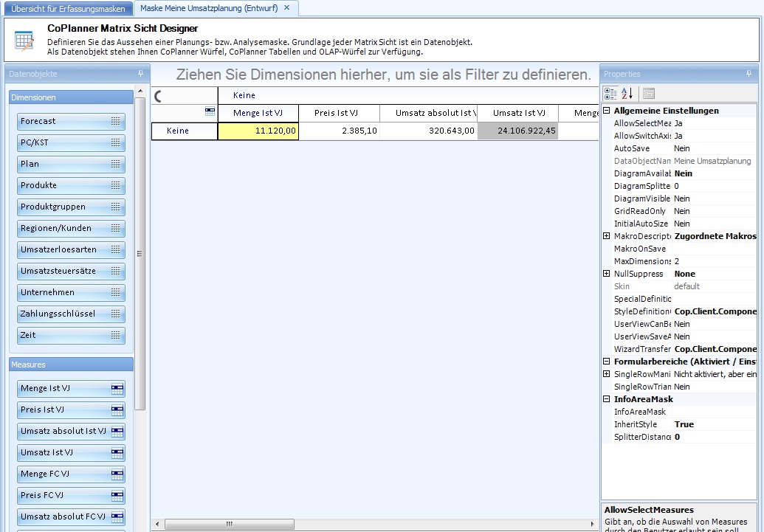The width and height of the screenshot is (764, 532).
Task: Click the grid icon on Umsatzsteuersätze dimension
Action: pyautogui.click(x=115, y=272)
